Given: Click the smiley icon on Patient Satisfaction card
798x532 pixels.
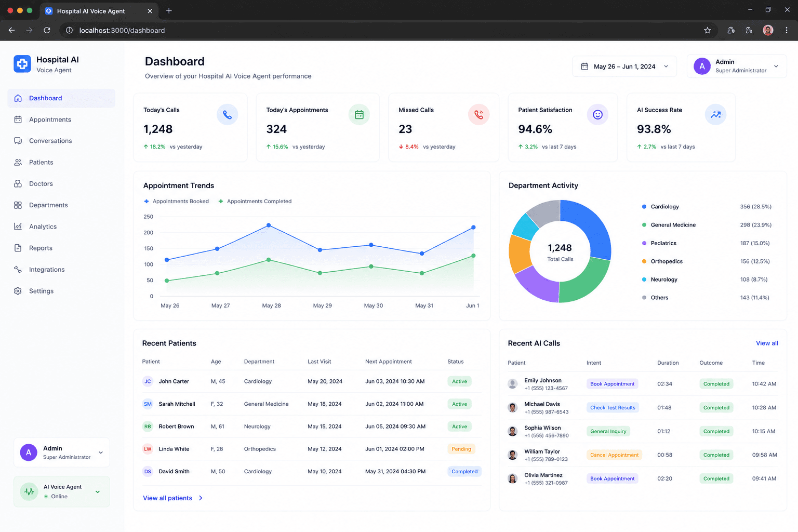Looking at the screenshot, I should coord(597,115).
